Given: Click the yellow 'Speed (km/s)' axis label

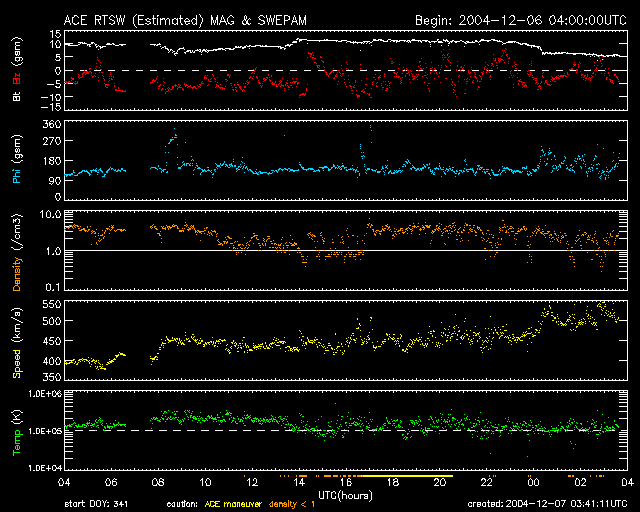Looking at the screenshot, I should [17, 342].
